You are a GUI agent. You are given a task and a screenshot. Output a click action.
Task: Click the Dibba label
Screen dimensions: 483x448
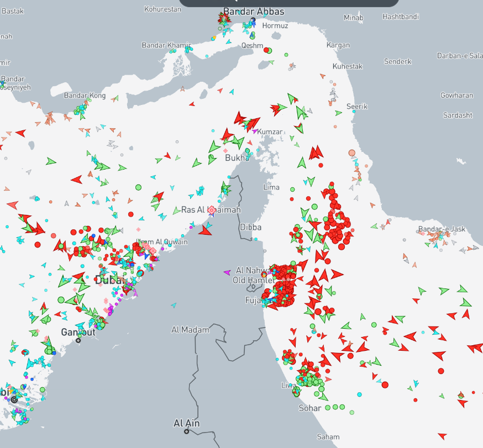[250, 227]
